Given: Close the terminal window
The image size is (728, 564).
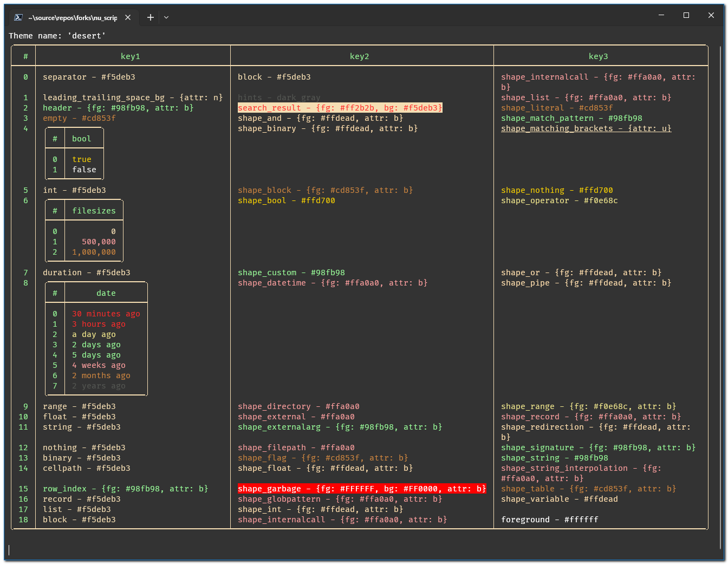Looking at the screenshot, I should click(711, 15).
